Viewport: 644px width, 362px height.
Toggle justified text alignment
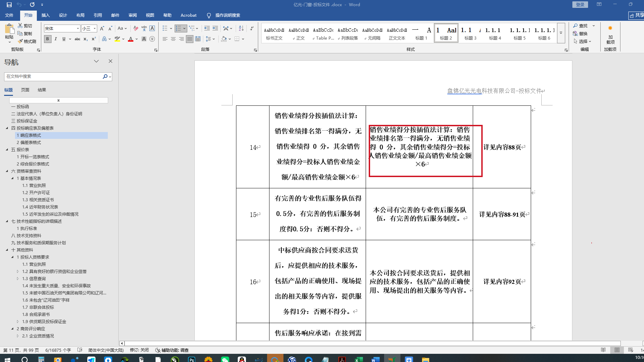tap(190, 39)
